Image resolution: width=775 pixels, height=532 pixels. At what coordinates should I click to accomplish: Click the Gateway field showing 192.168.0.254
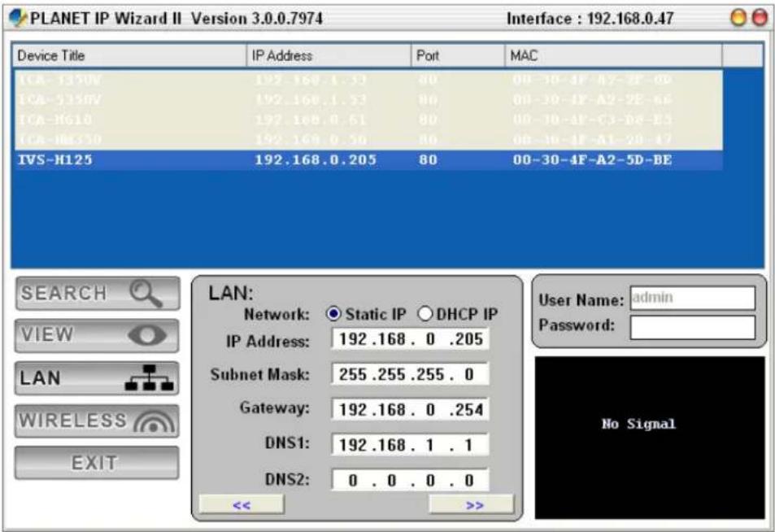coord(410,409)
